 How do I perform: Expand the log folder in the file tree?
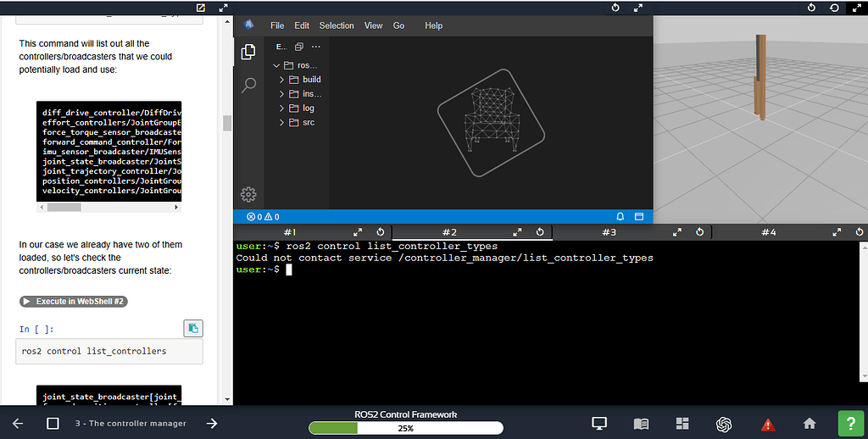pyautogui.click(x=308, y=108)
